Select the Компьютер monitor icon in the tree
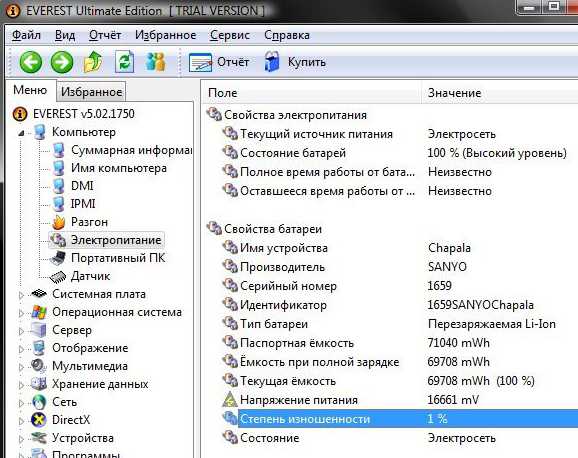The image size is (578, 458). pyautogui.click(x=40, y=132)
